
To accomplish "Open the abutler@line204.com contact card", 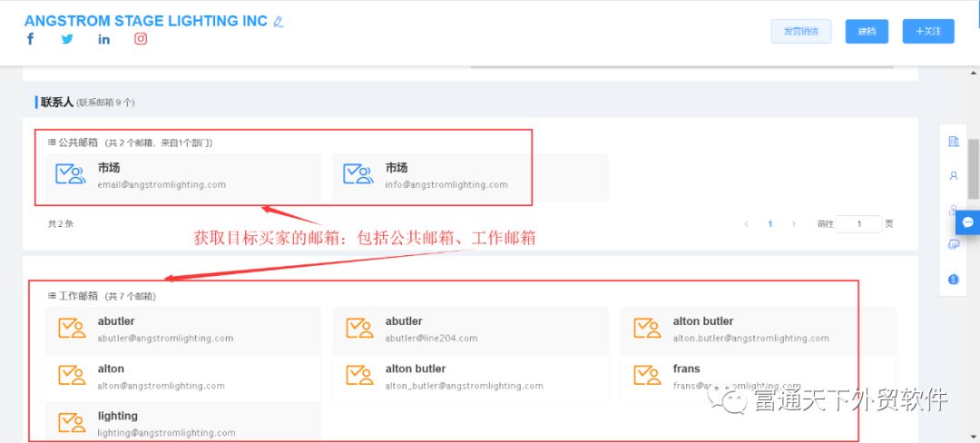I will 470,330.
